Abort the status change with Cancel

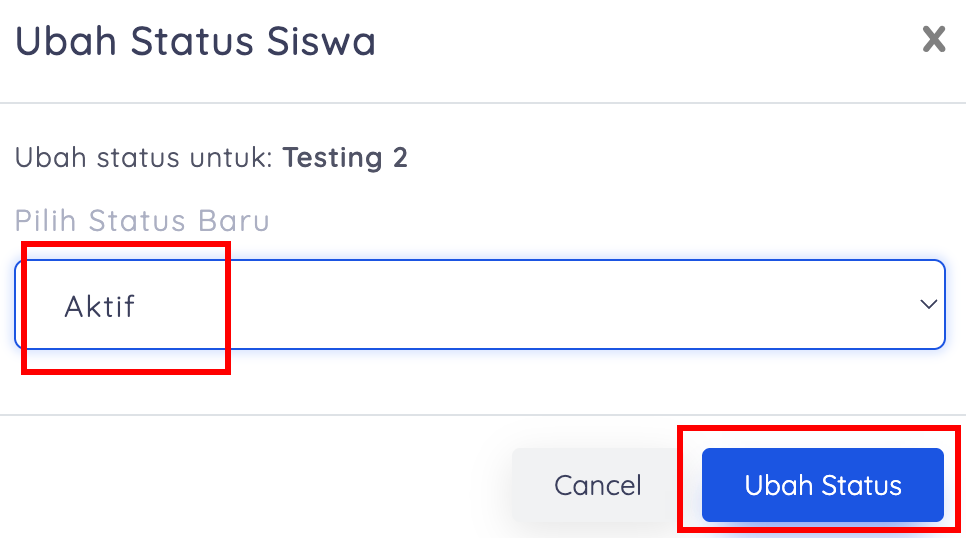point(598,485)
